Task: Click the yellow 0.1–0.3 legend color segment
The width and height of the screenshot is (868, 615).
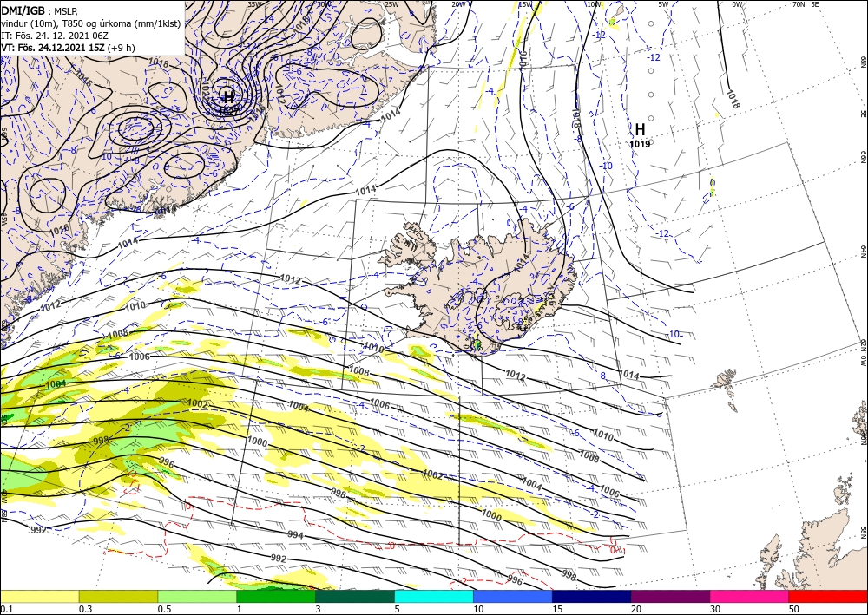Action: pos(39,596)
